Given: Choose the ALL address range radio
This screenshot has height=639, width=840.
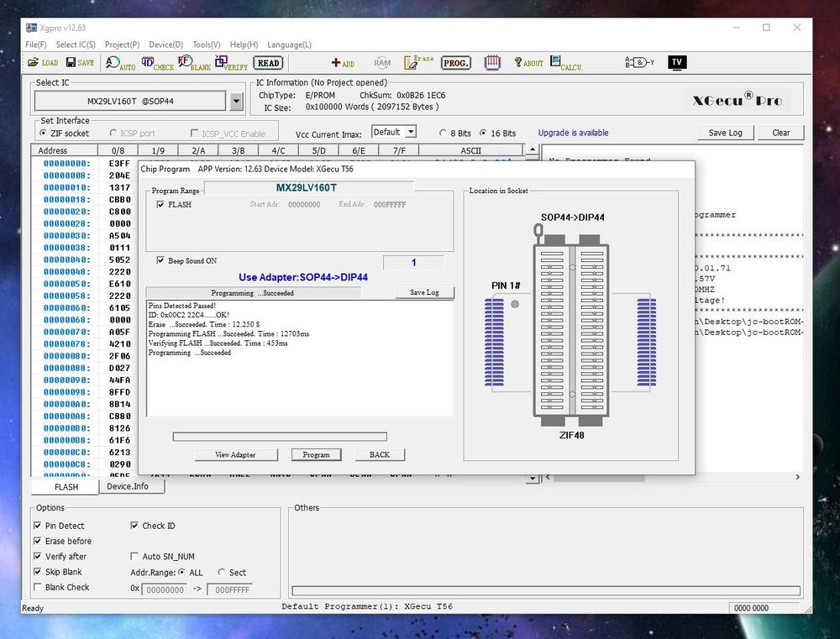Looking at the screenshot, I should coord(181,573).
